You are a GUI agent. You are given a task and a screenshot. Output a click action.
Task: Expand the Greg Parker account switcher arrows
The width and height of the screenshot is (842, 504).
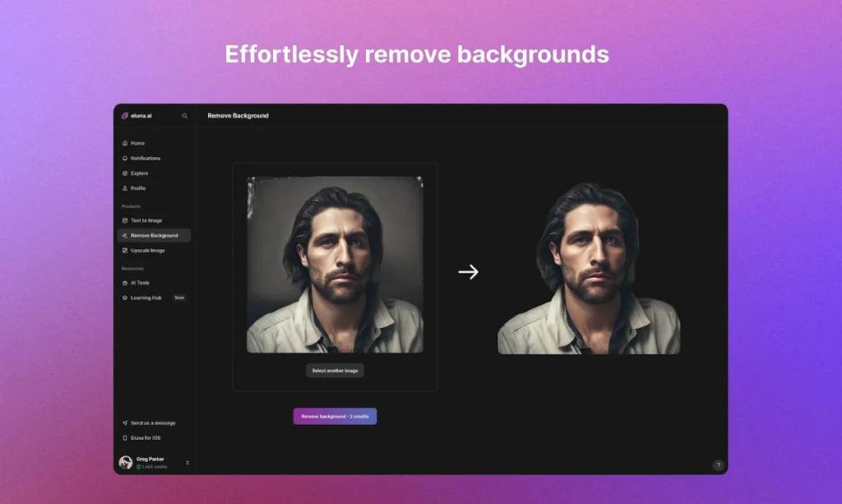(x=187, y=463)
